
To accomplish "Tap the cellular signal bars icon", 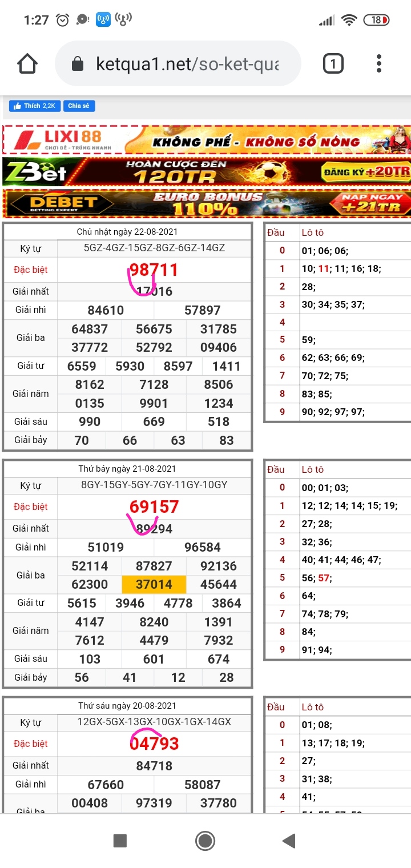I will (327, 21).
